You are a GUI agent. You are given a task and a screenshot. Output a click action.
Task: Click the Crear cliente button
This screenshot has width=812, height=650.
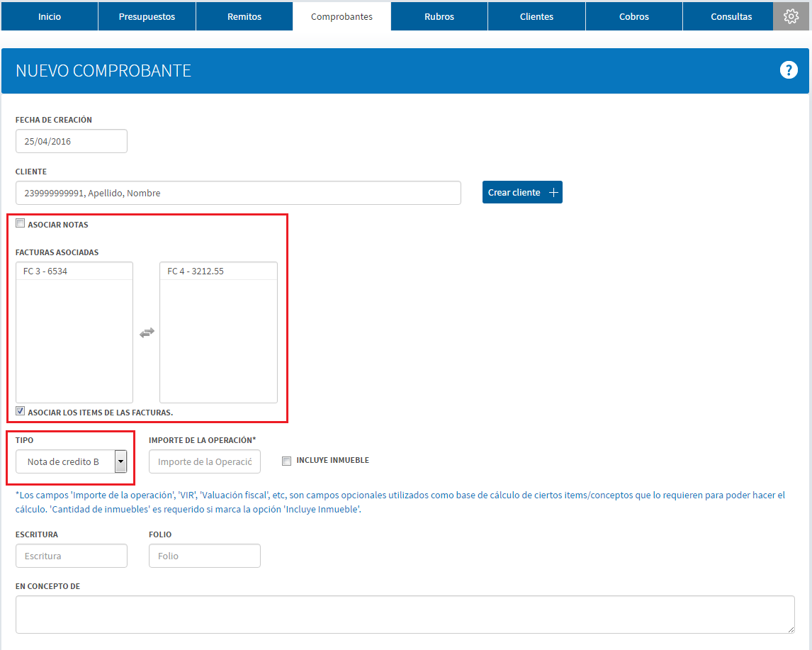coord(522,192)
